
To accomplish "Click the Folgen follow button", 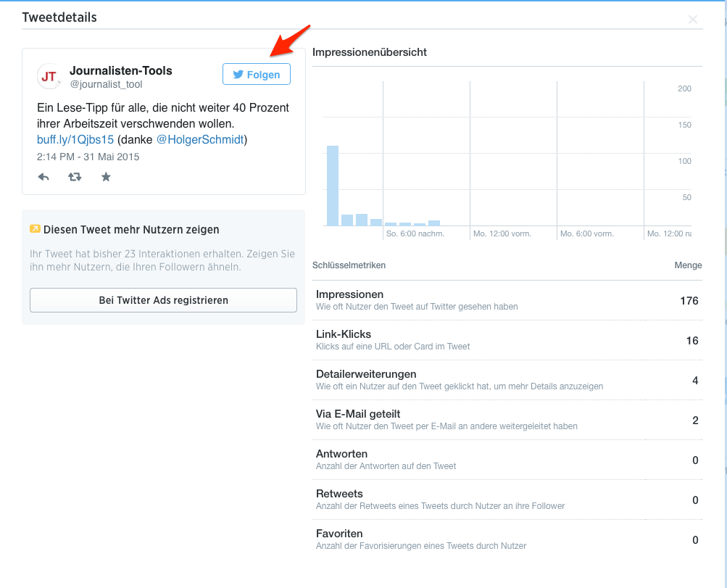I will point(256,75).
